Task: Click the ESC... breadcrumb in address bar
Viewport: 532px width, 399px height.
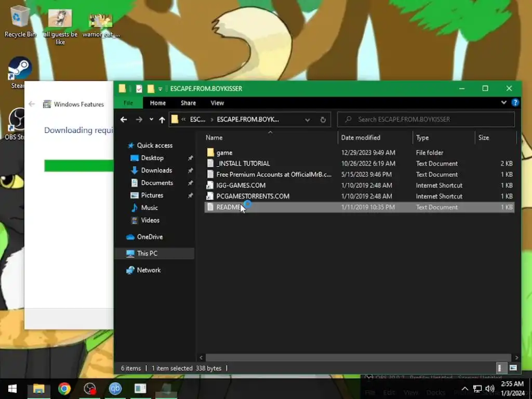Action: tap(197, 119)
